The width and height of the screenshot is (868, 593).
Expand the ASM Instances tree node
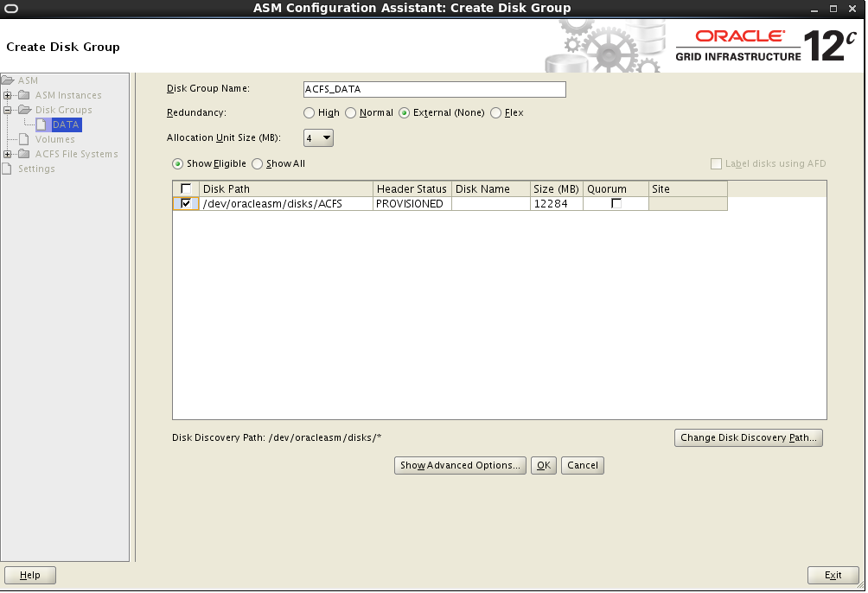click(7, 95)
